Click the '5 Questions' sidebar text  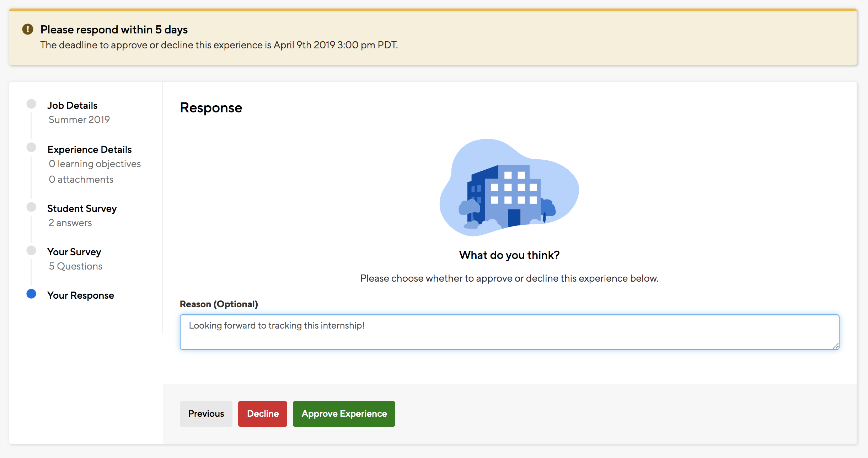[75, 266]
